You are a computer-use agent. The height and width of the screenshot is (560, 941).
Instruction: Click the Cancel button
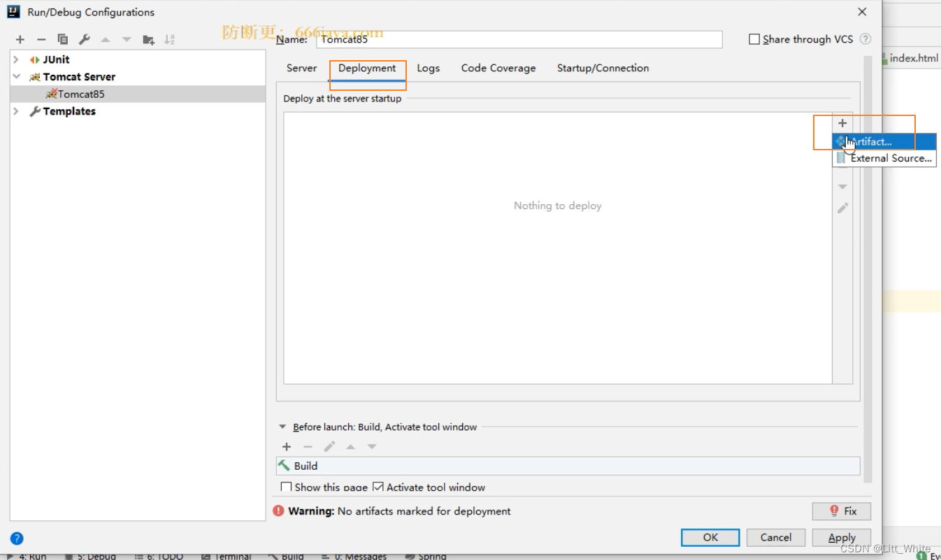point(776,537)
